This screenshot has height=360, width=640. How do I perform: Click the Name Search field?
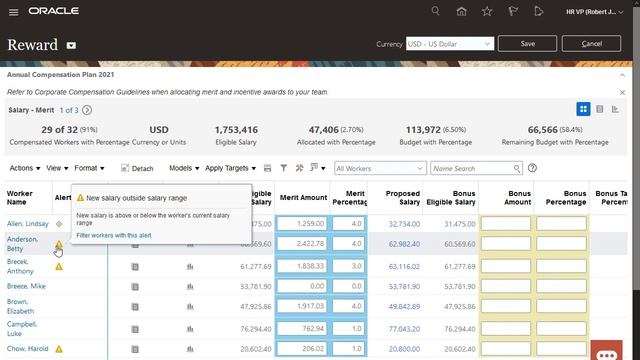pyautogui.click(x=472, y=168)
